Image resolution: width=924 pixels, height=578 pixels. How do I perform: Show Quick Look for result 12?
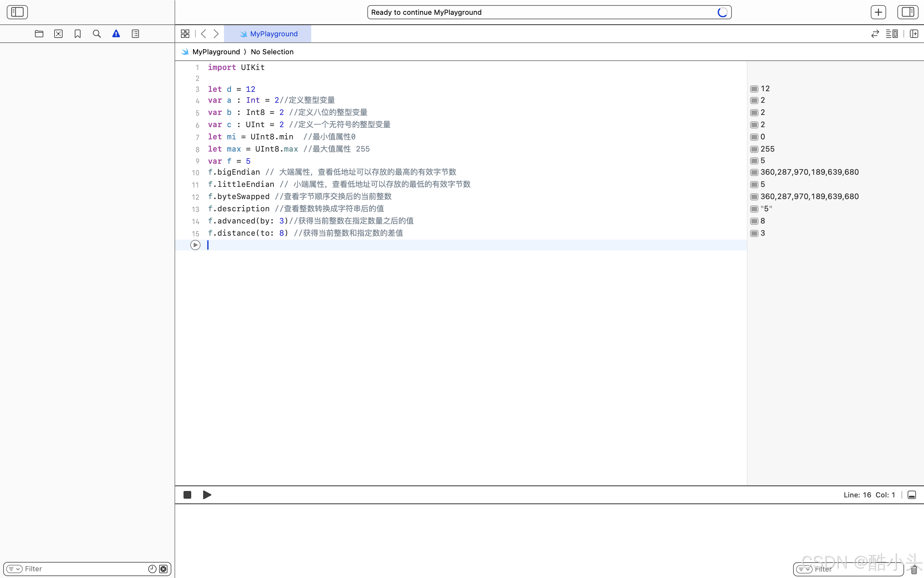[x=754, y=89]
